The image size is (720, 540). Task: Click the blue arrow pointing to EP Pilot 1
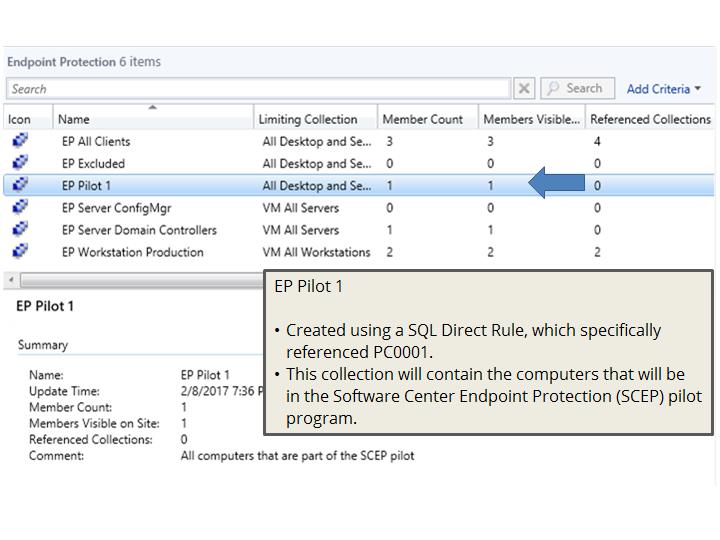(556, 184)
